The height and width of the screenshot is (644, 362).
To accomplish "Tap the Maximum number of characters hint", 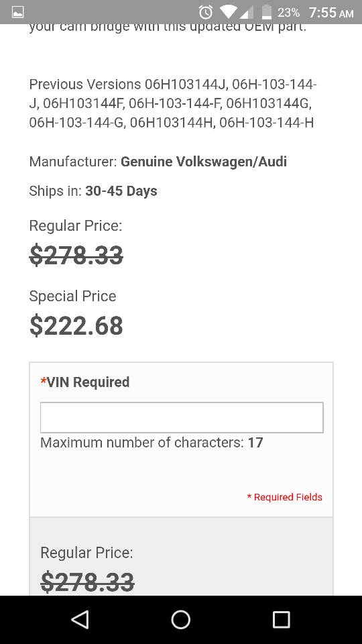I will (x=152, y=442).
